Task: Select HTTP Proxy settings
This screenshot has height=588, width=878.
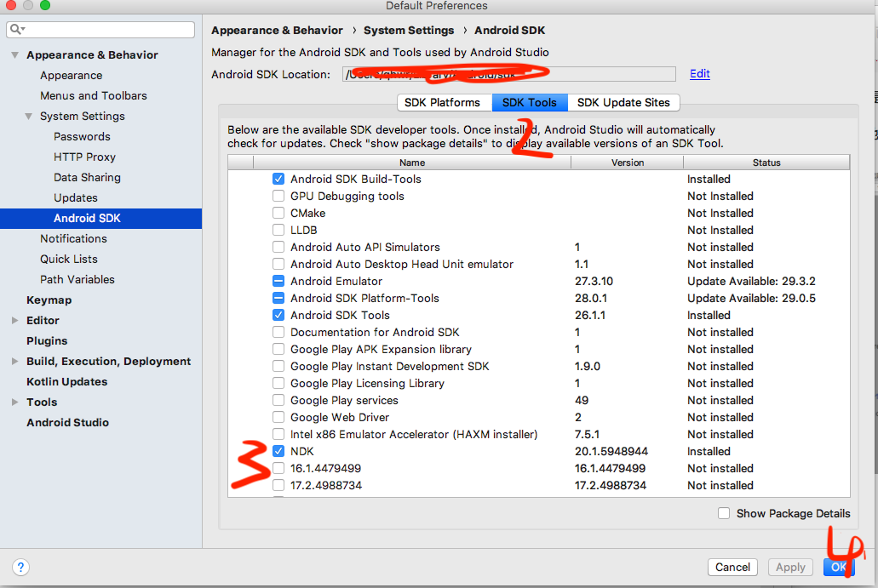Action: (84, 157)
